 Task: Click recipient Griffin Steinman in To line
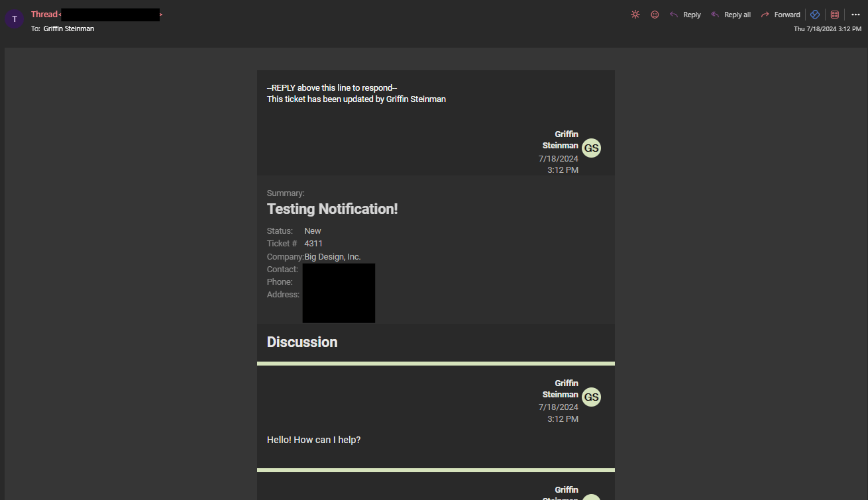pyautogui.click(x=69, y=28)
